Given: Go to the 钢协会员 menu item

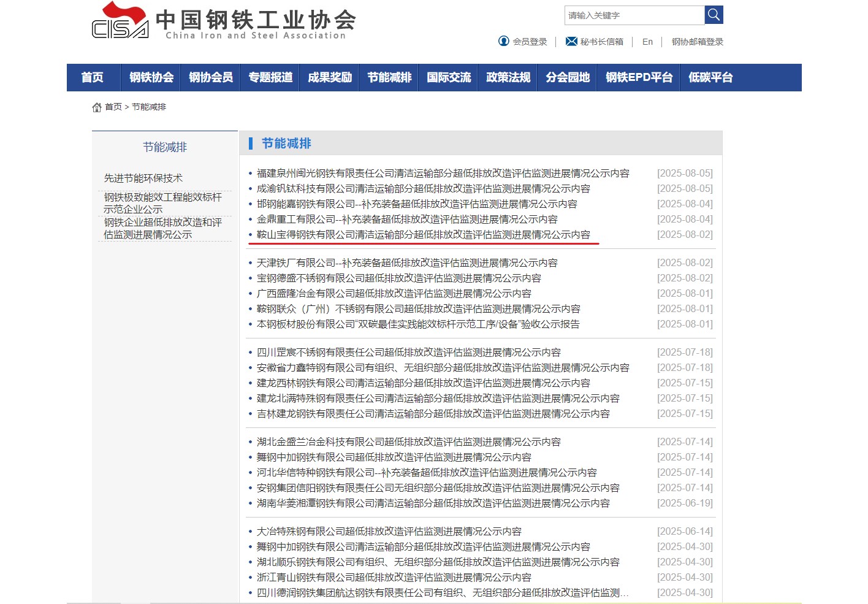Looking at the screenshot, I should (x=211, y=77).
